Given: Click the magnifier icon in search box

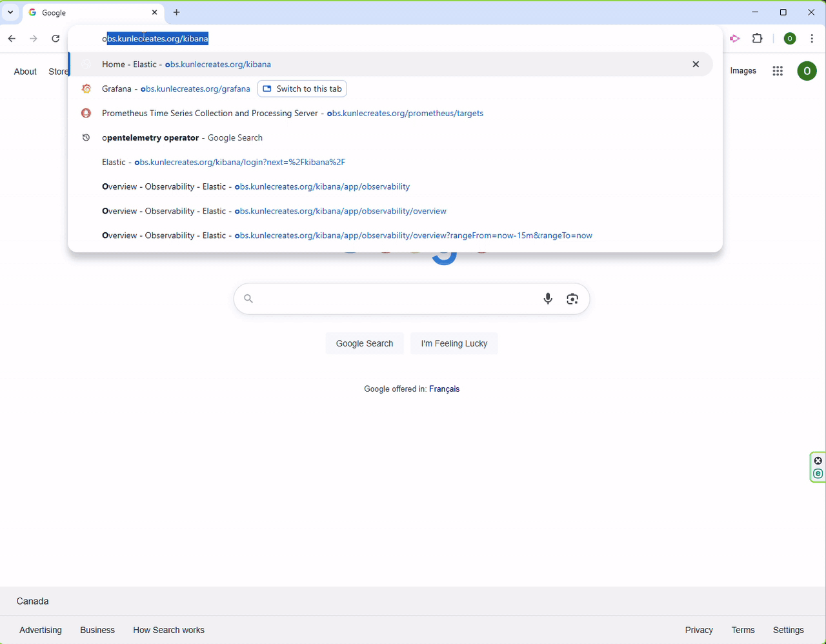Looking at the screenshot, I should (x=248, y=299).
